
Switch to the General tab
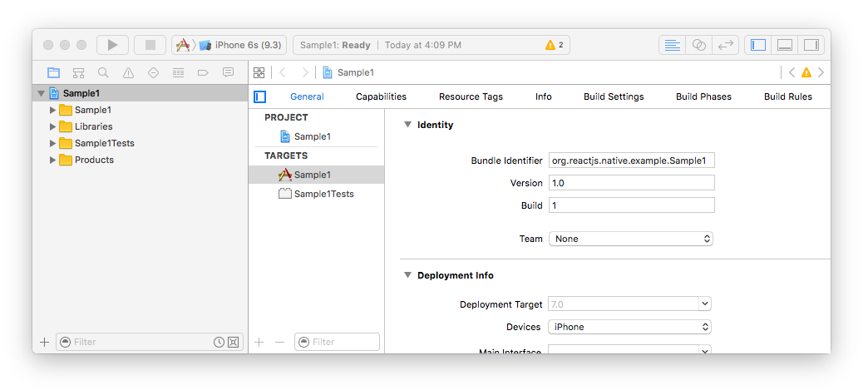coord(308,96)
